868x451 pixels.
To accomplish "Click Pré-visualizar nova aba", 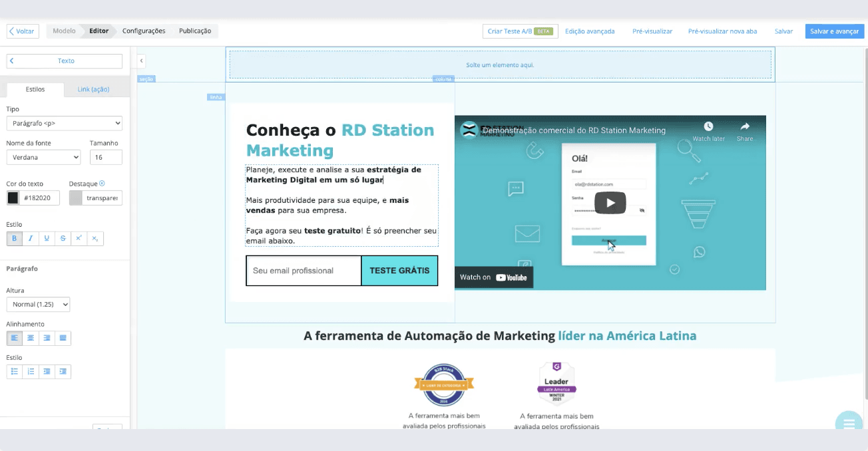I will (722, 31).
